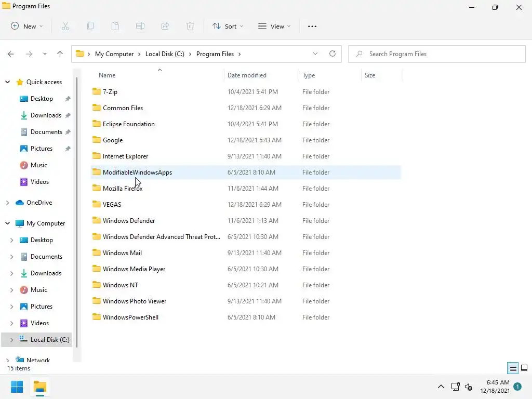
Task: Click the muted volume tray icon
Action: pyautogui.click(x=469, y=387)
